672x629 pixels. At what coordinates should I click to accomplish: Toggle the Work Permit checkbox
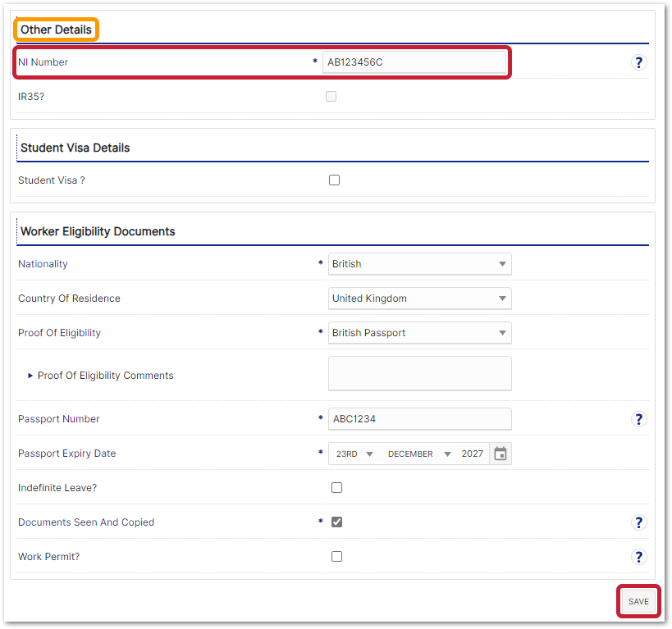(336, 557)
